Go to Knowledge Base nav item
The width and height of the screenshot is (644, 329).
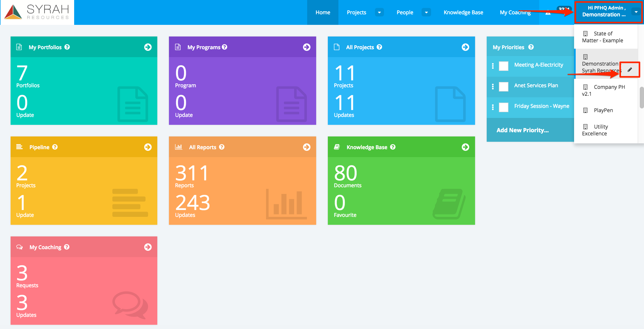(463, 12)
